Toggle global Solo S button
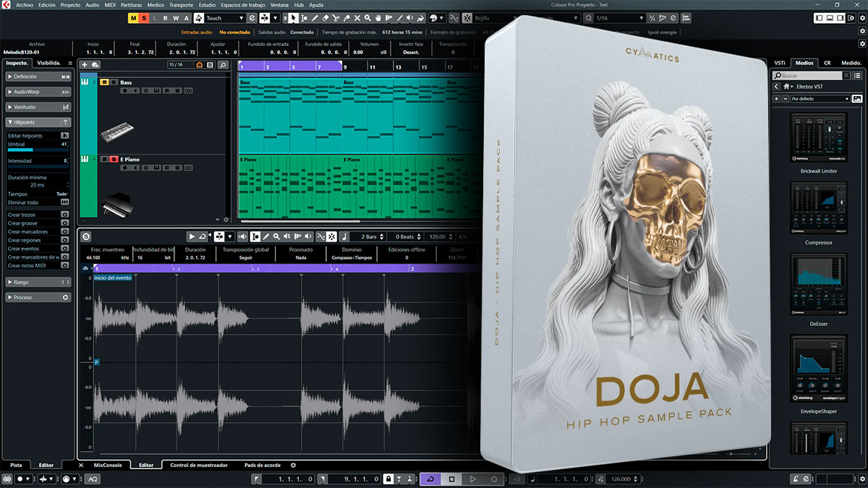The height and width of the screenshot is (488, 868). tap(144, 17)
